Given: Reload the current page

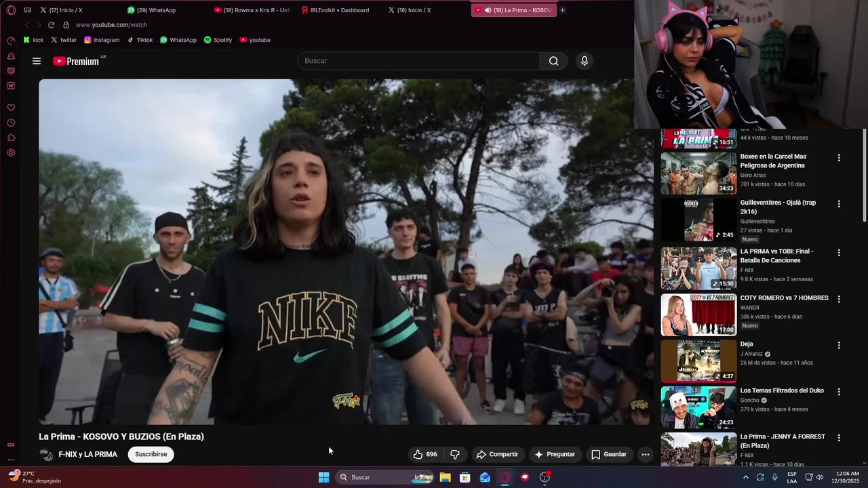Looking at the screenshot, I should (x=51, y=25).
